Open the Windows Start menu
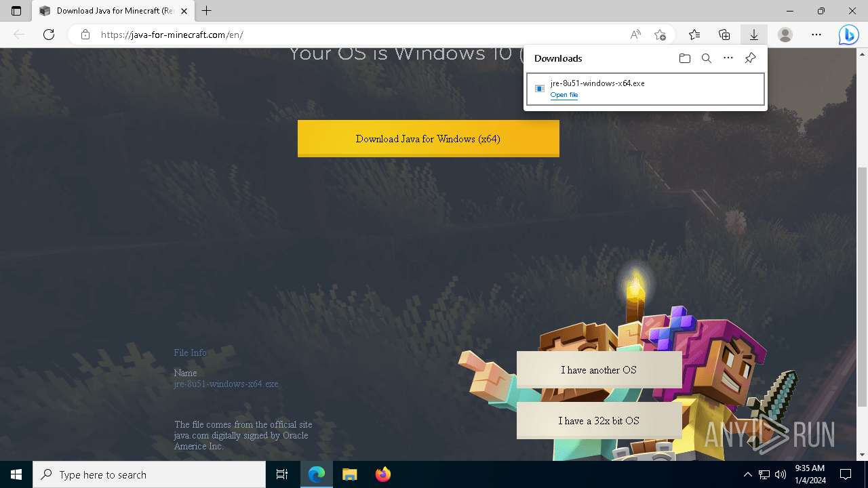The height and width of the screenshot is (488, 868). tap(16, 474)
